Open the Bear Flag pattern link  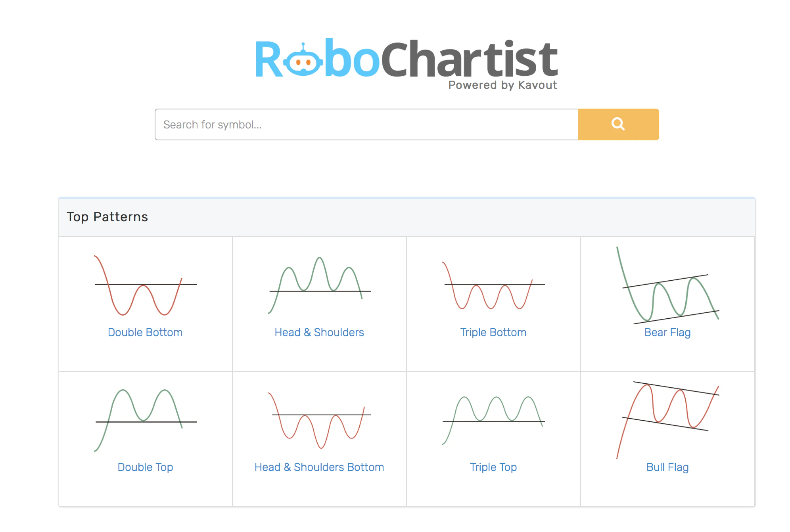pos(667,333)
